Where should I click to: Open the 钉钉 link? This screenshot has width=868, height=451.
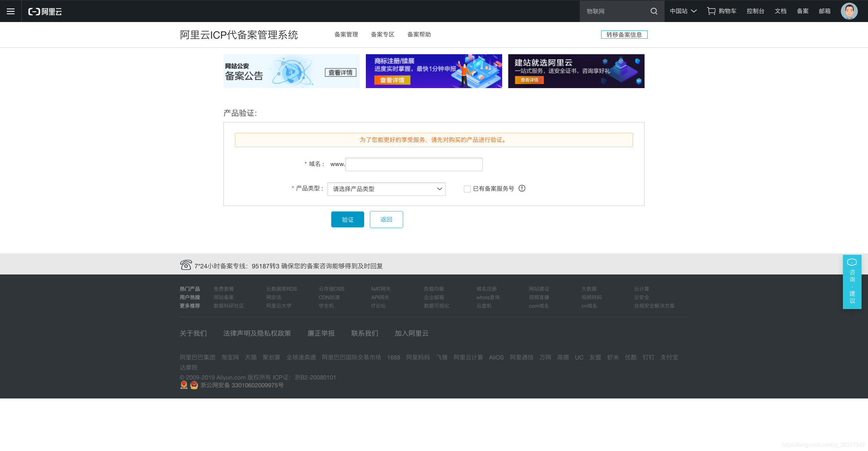(649, 357)
